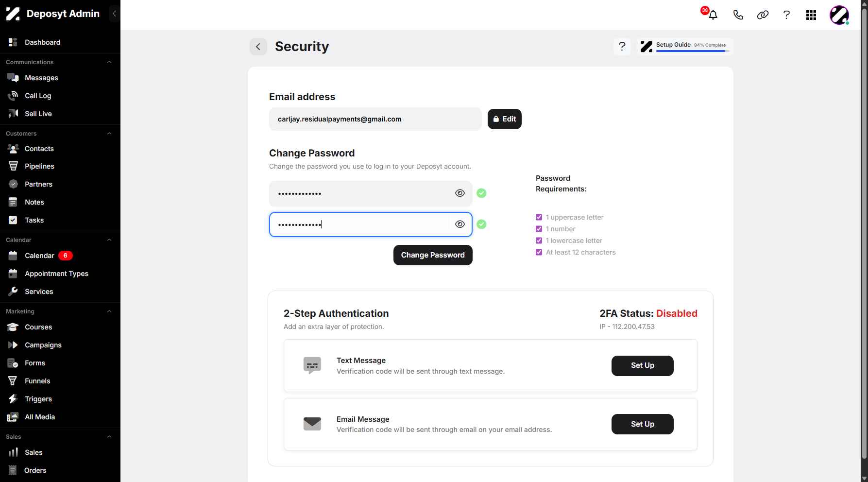Open notifications bell with 38 badge

(713, 15)
